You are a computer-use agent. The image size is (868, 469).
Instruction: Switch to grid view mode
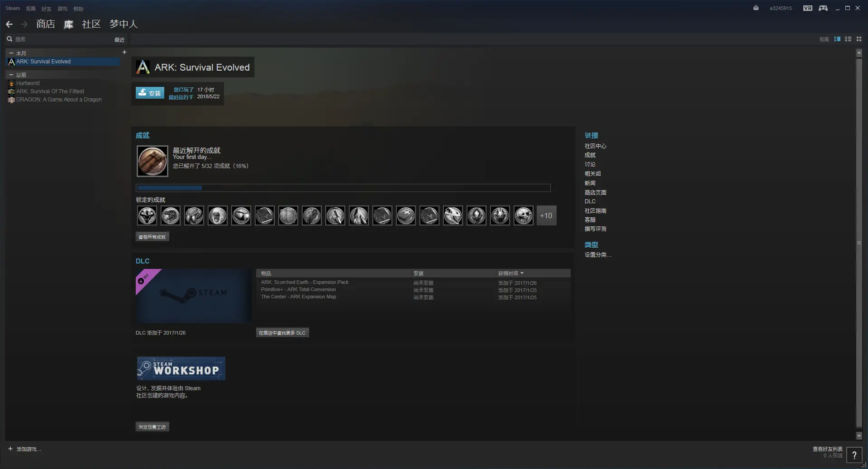tap(859, 39)
